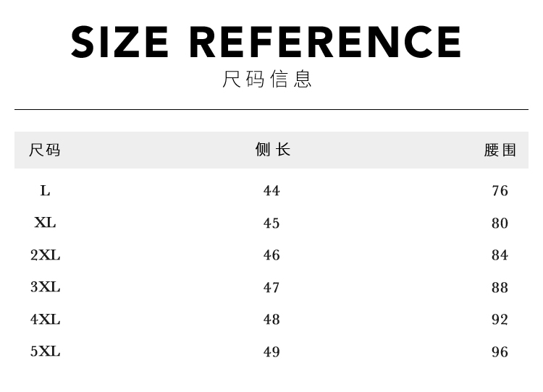Select side length value 46
This screenshot has height=392, width=543.
click(271, 255)
